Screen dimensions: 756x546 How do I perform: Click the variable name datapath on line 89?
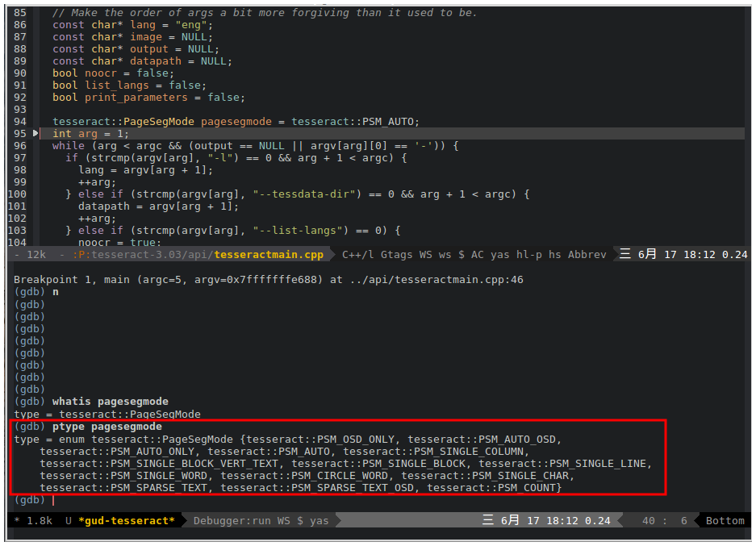(156, 61)
